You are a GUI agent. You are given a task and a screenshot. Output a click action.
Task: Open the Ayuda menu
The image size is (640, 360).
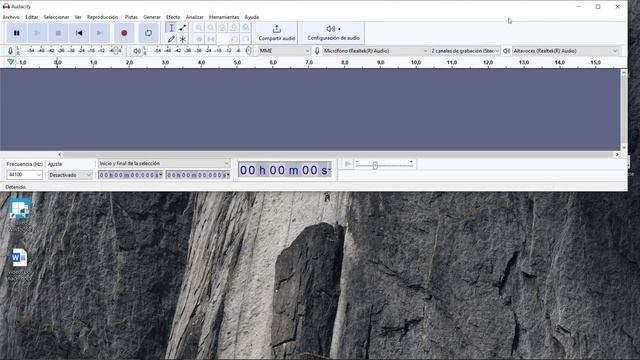point(252,17)
